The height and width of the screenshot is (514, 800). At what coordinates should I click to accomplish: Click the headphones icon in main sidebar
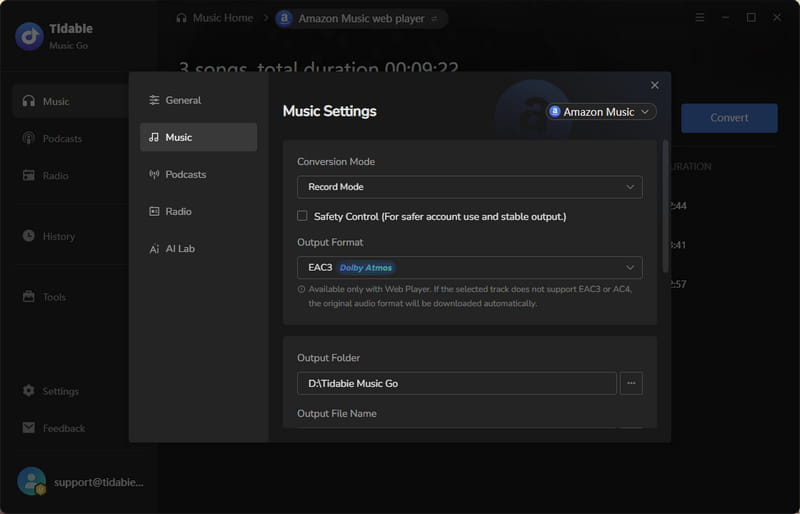tap(29, 101)
